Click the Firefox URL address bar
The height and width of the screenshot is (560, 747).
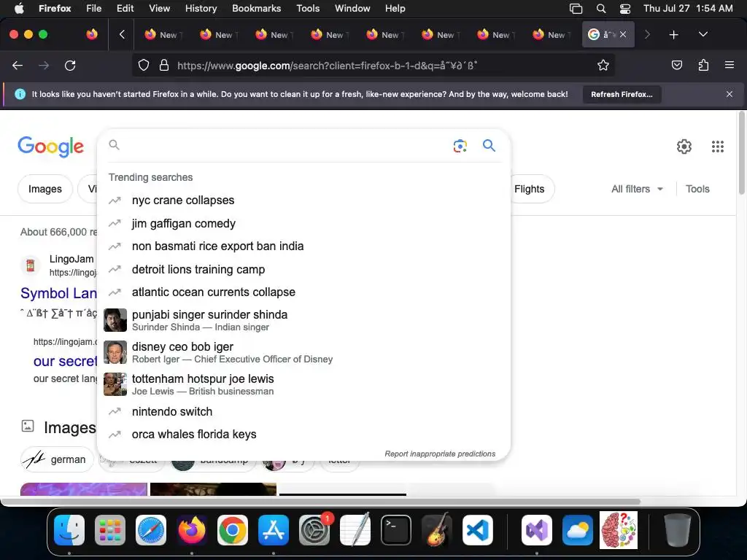(x=373, y=65)
